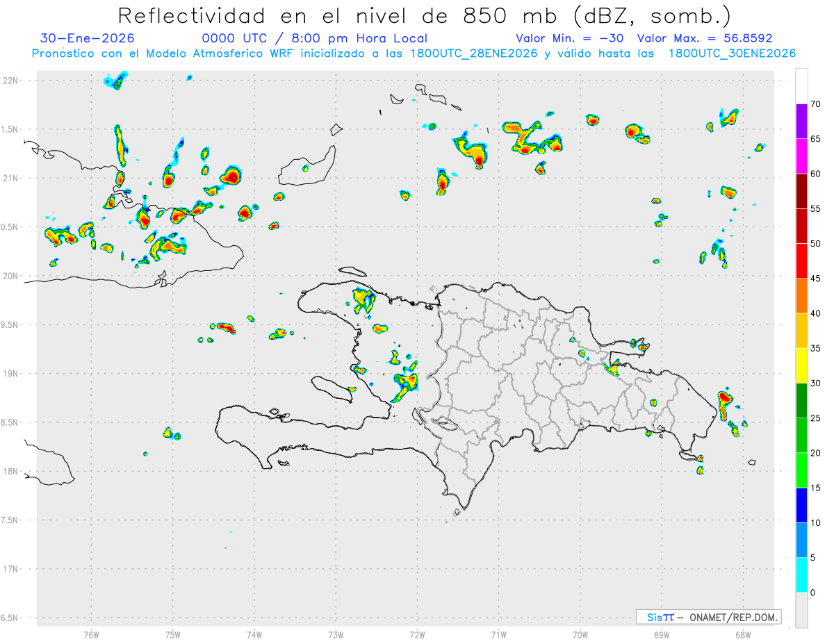Click the '21N' latitude label
The image size is (834, 644).
point(11,179)
